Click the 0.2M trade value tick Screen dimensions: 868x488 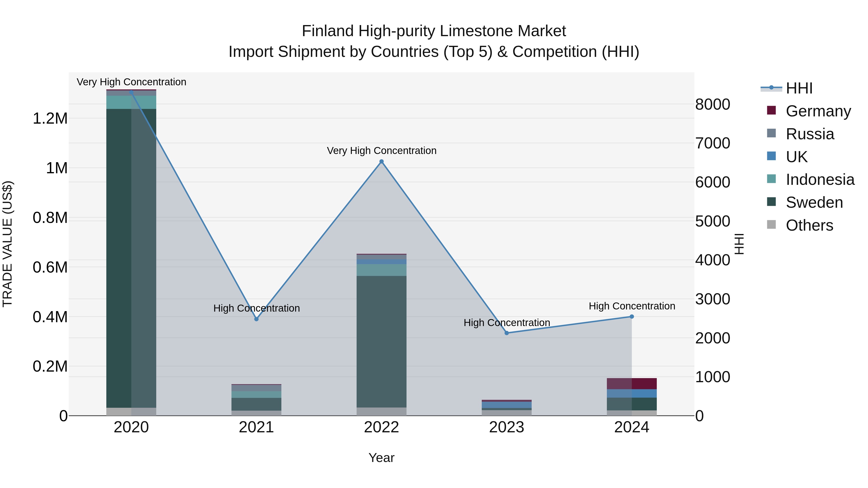pos(50,366)
